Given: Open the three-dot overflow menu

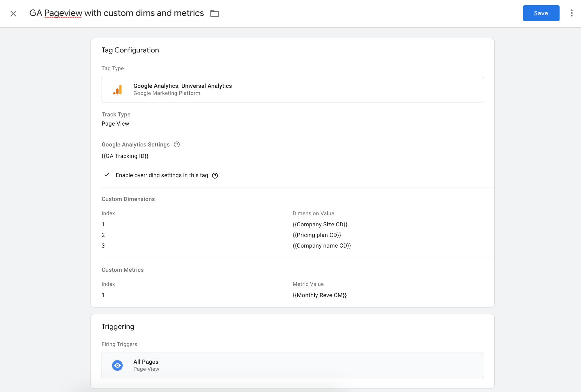Looking at the screenshot, I should 572,13.
